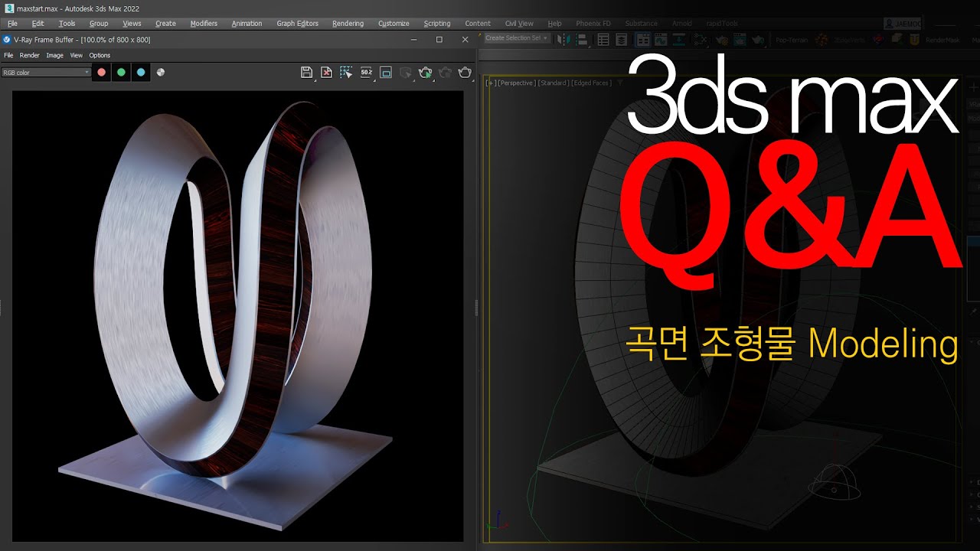This screenshot has width=980, height=551.
Task: Click the 50% test resolution icon
Action: click(366, 73)
